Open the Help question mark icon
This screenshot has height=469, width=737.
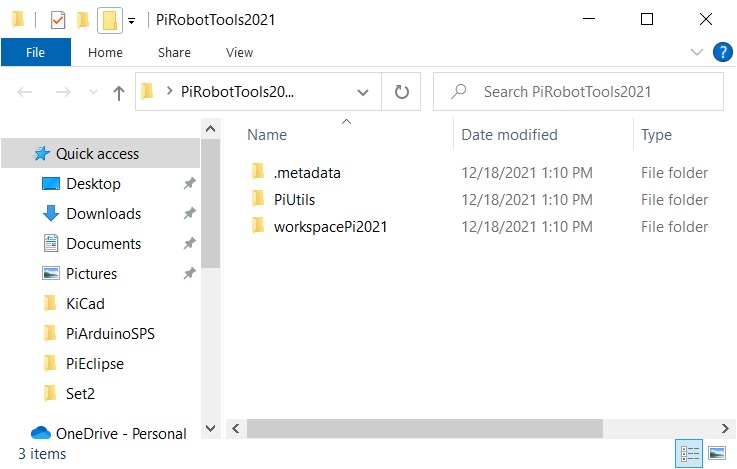click(x=722, y=52)
